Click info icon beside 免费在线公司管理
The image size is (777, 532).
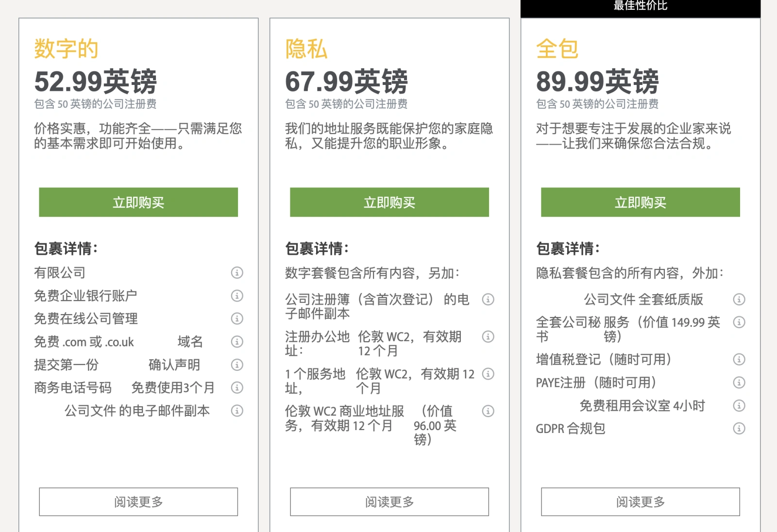click(237, 318)
